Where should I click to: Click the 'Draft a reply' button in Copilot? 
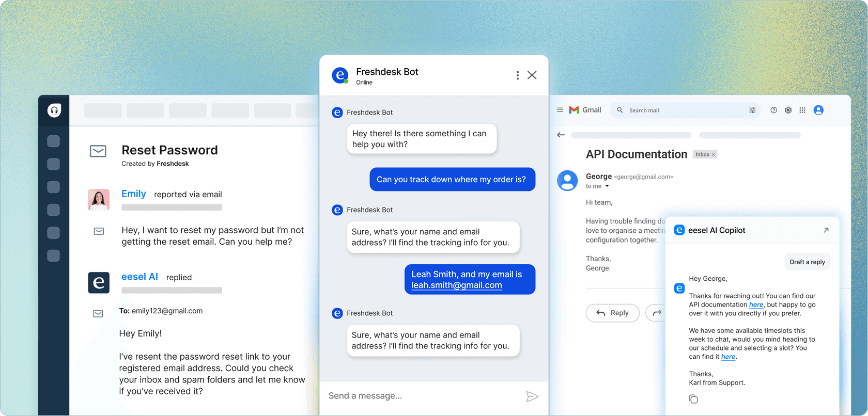point(807,262)
